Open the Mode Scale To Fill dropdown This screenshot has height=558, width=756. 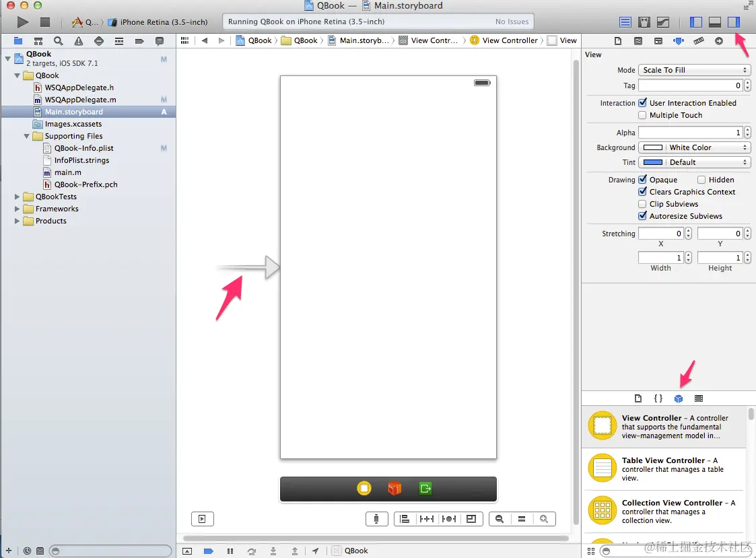[694, 70]
